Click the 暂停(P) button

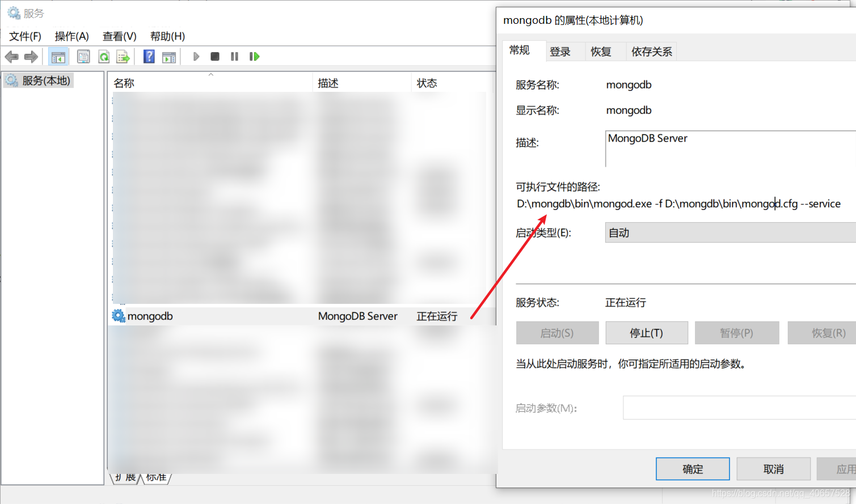(x=737, y=333)
